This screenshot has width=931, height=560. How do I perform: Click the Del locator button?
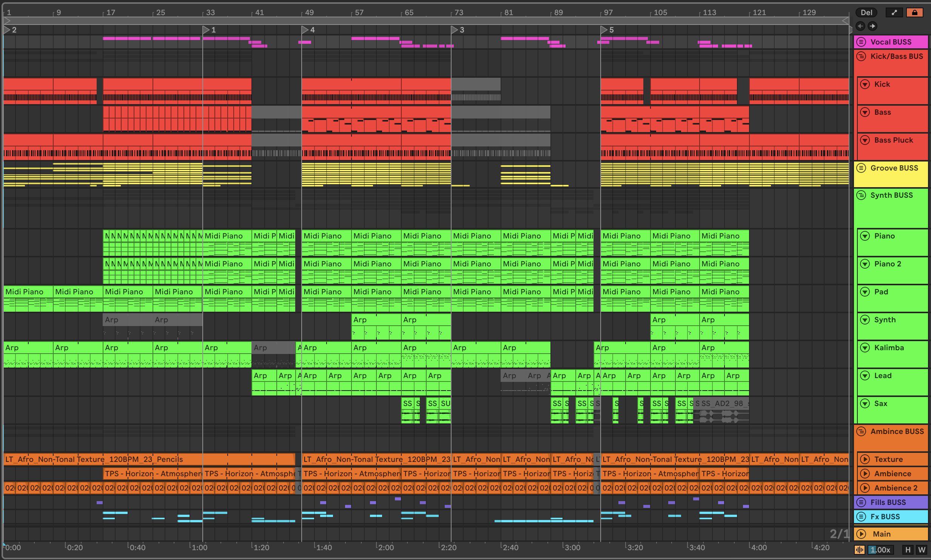tap(866, 12)
